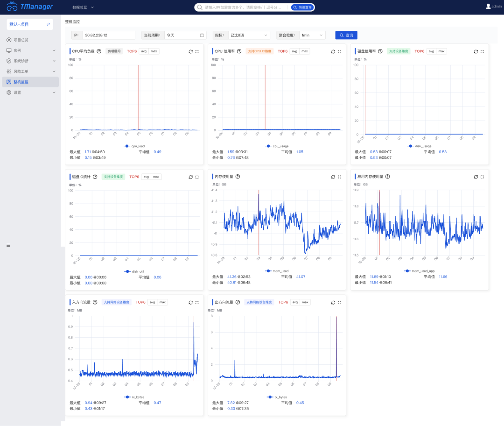Screen dimensions: 504x426
Task: Click the sidebar collapse hamburger icon
Action: click(x=8, y=245)
